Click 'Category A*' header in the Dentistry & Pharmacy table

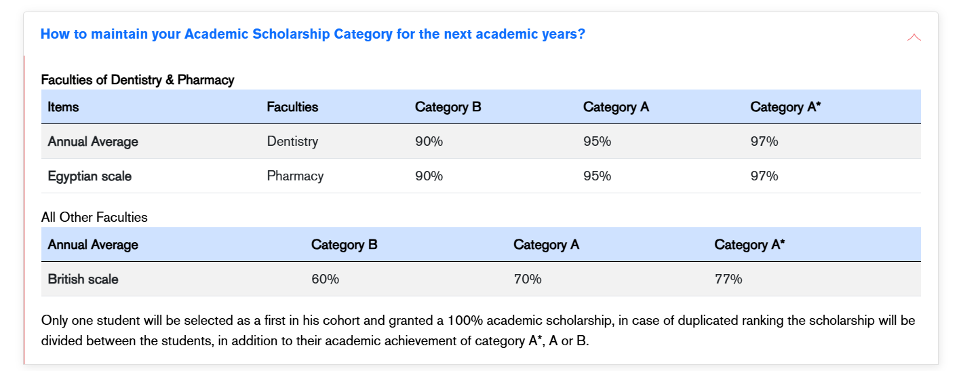(x=785, y=107)
